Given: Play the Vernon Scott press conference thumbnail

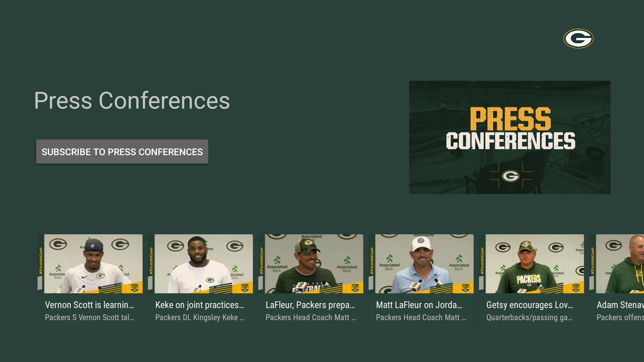Looking at the screenshot, I should [90, 263].
